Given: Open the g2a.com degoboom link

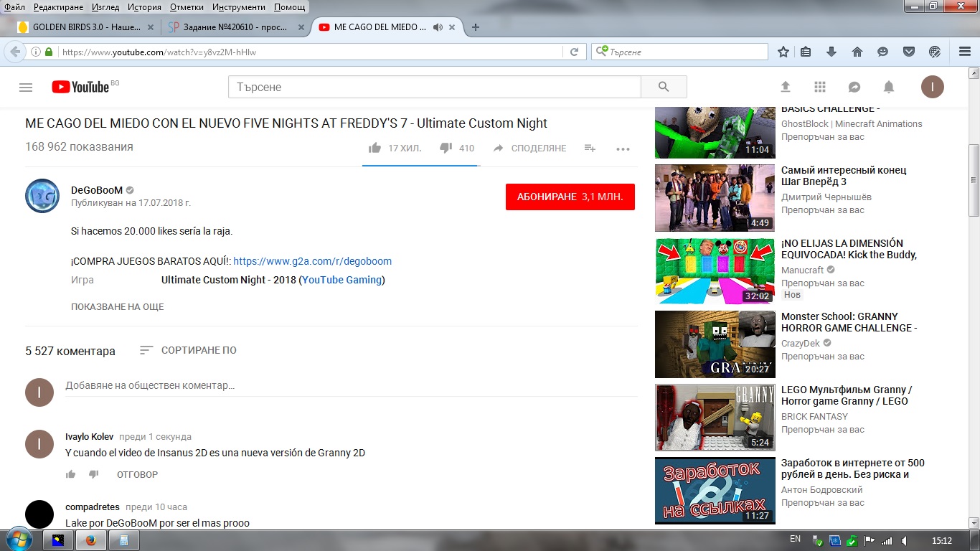Looking at the screenshot, I should pyautogui.click(x=312, y=261).
